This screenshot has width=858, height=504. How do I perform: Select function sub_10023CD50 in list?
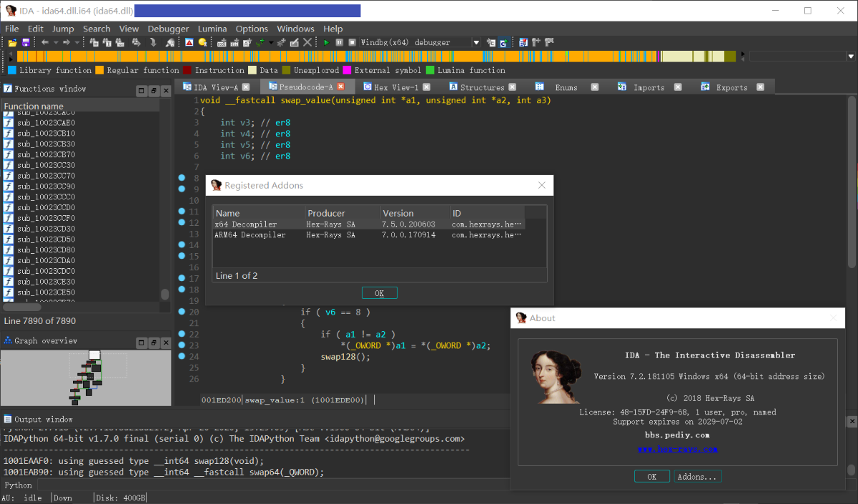tap(46, 239)
